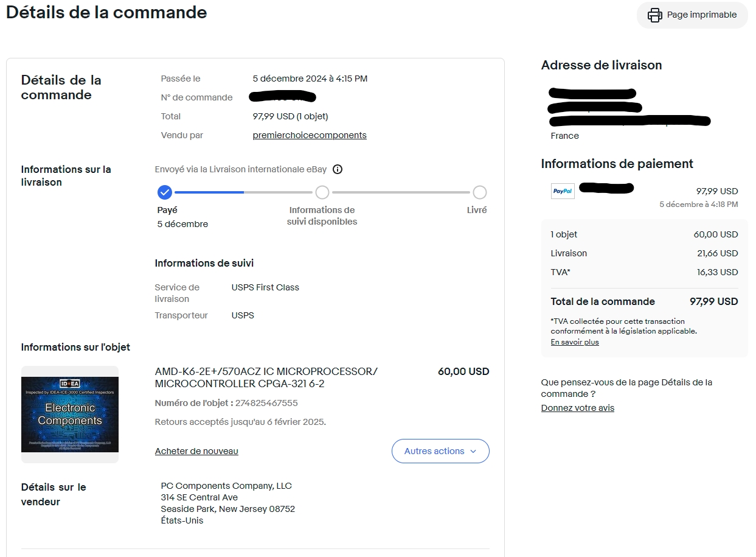Click the shipping info circle icon
The image size is (756, 557).
pos(338,169)
